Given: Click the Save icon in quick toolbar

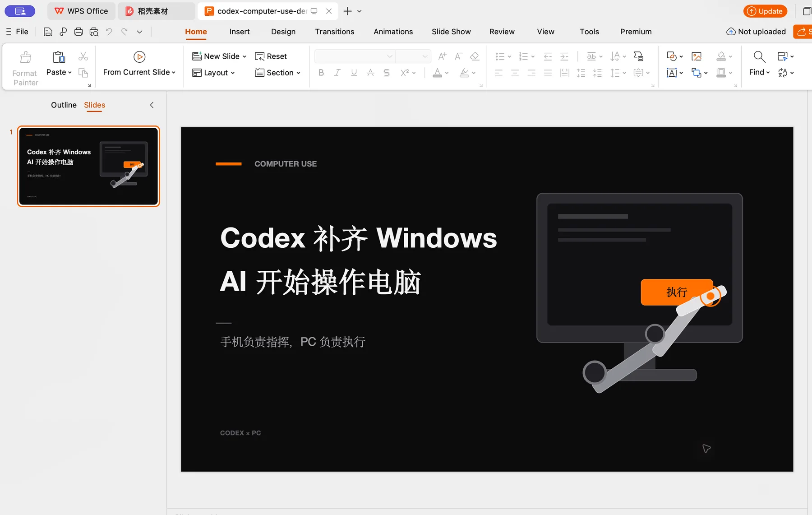Looking at the screenshot, I should tap(48, 32).
